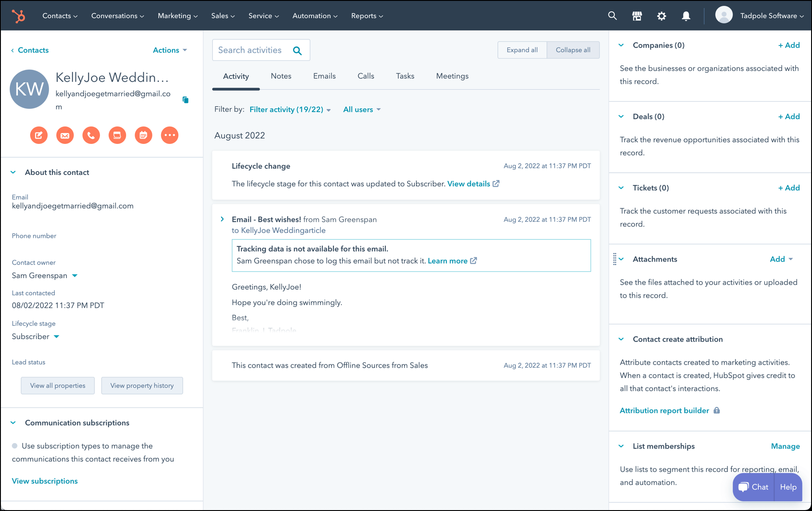Viewport: 812px width, 511px height.
Task: Grab the Attachments card drag handle
Action: pos(614,259)
